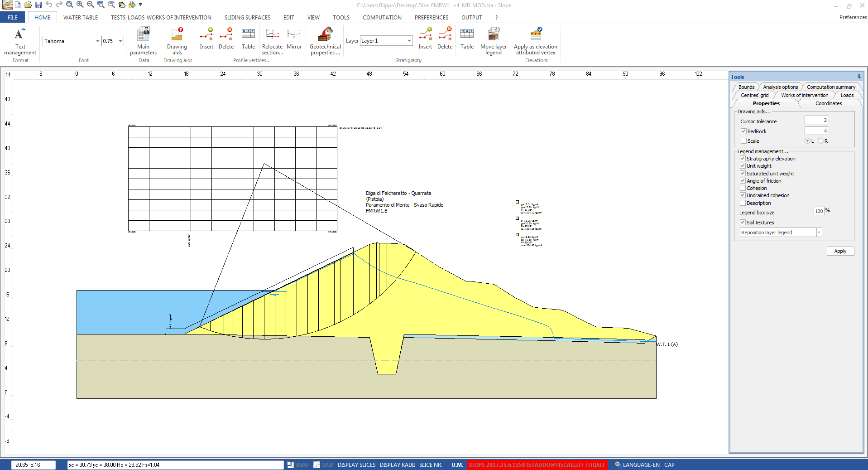Open Main parameters dialog

coord(143,41)
